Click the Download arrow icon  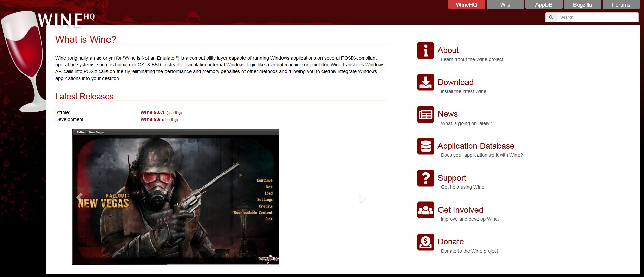click(x=426, y=82)
